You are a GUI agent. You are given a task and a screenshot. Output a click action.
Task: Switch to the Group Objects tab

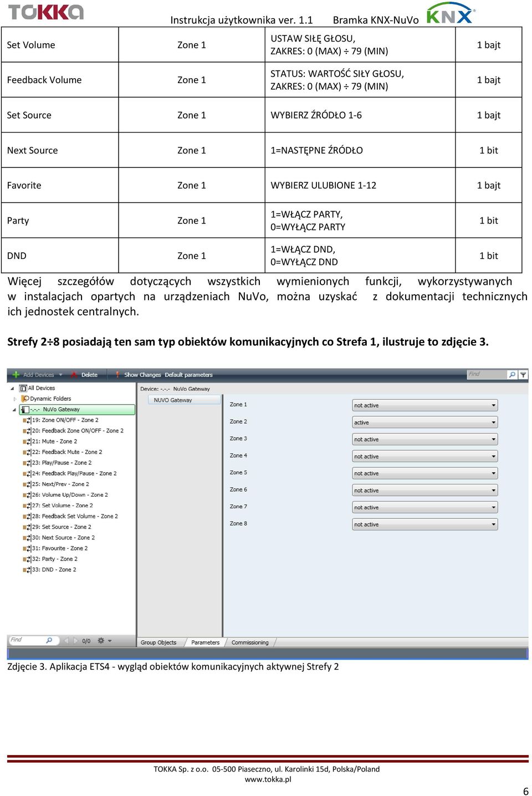click(x=158, y=642)
